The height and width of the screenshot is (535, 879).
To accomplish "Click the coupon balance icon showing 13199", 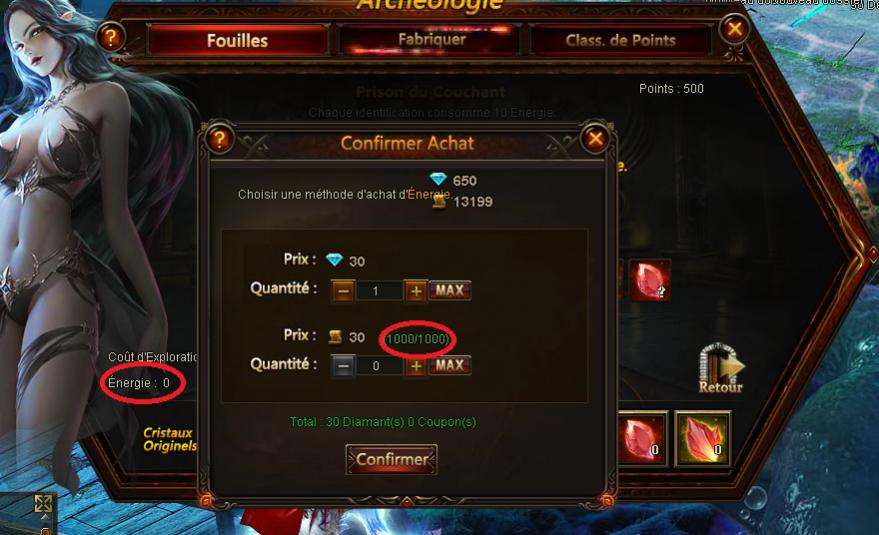I will pyautogui.click(x=439, y=200).
